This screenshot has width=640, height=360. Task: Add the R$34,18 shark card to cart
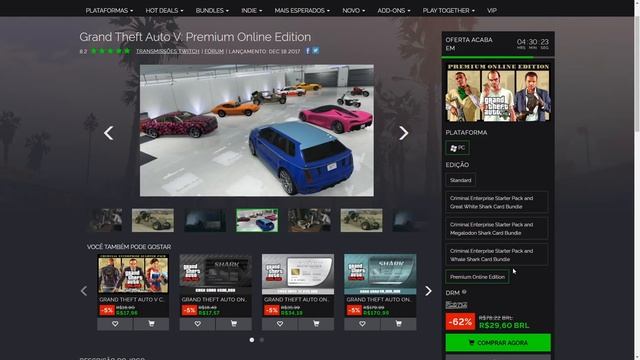tap(316, 324)
